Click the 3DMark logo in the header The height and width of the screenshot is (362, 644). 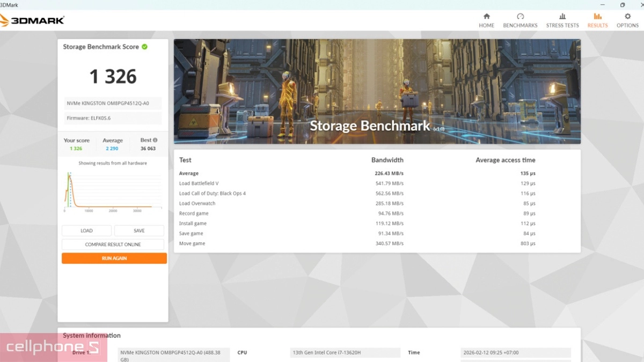pyautogui.click(x=32, y=20)
